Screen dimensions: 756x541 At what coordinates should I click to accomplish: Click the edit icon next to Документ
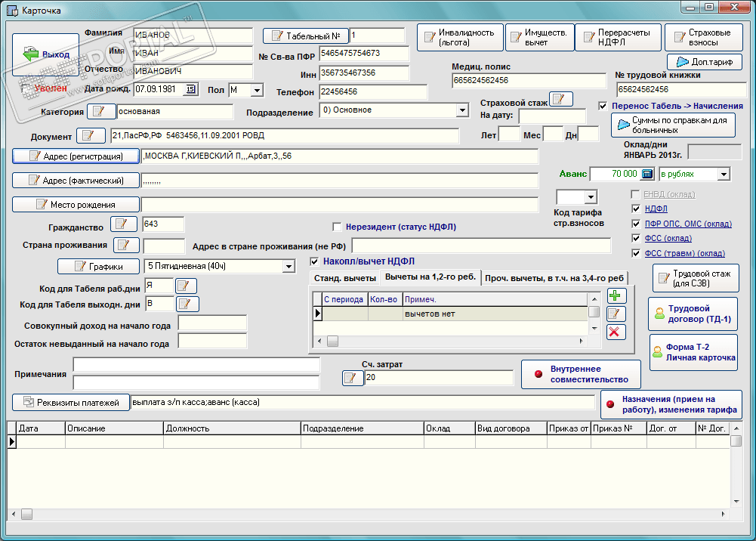click(91, 135)
